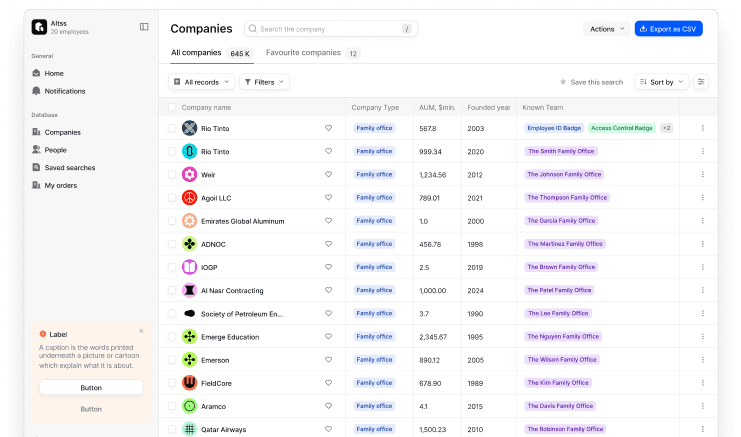Click the AUM, $mln. column header
The width and height of the screenshot is (741, 437).
[x=437, y=107]
